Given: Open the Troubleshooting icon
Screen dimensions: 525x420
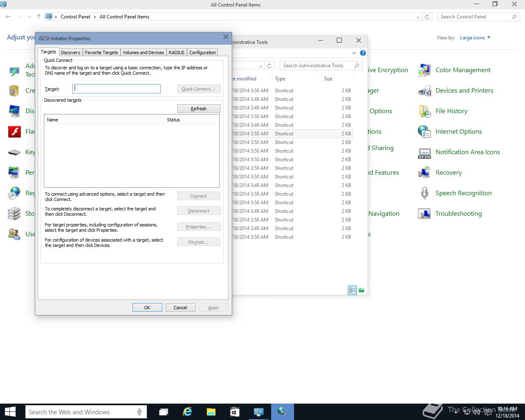Looking at the screenshot, I should point(424,214).
